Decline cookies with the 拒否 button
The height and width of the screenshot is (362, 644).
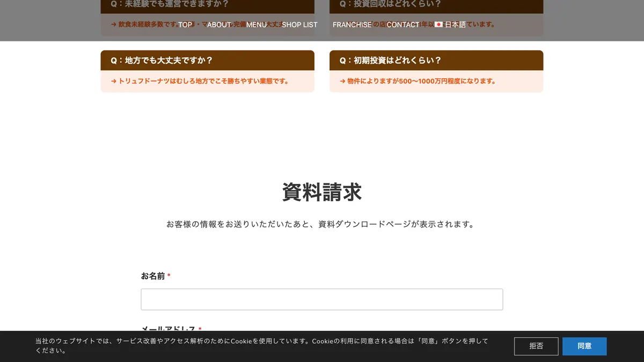536,346
